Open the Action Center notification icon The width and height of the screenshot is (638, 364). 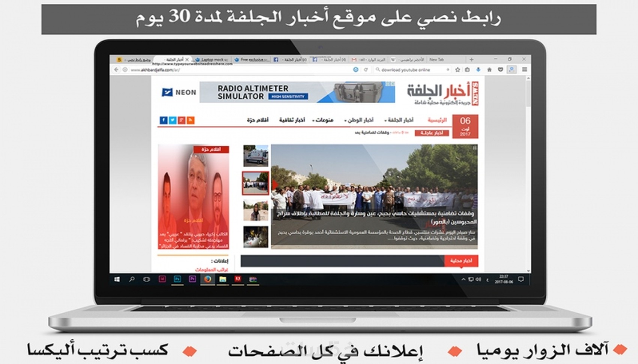point(521,279)
